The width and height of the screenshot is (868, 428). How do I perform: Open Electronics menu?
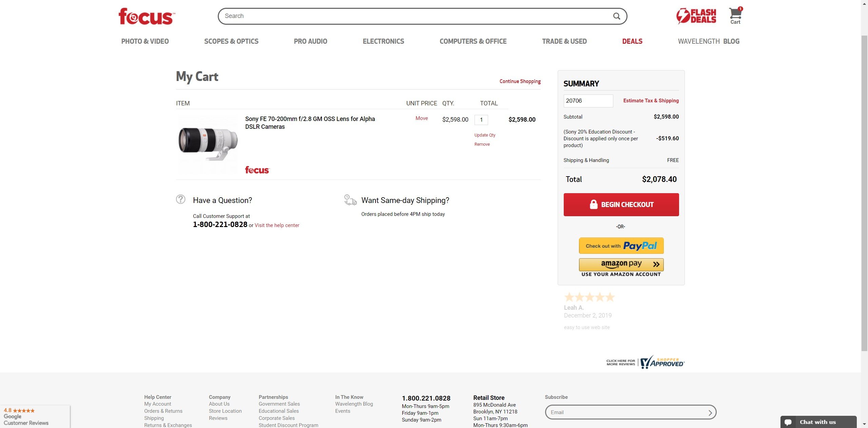(x=383, y=41)
